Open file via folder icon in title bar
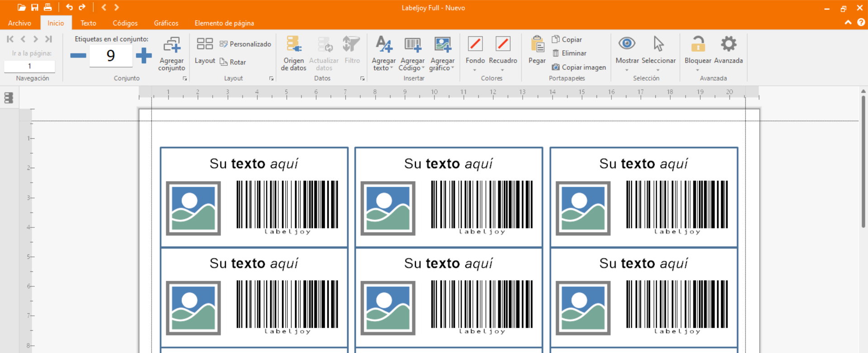868x353 pixels. (21, 7)
